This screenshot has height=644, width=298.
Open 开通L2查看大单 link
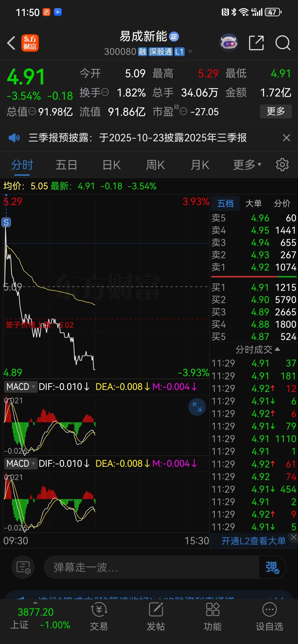click(x=253, y=541)
